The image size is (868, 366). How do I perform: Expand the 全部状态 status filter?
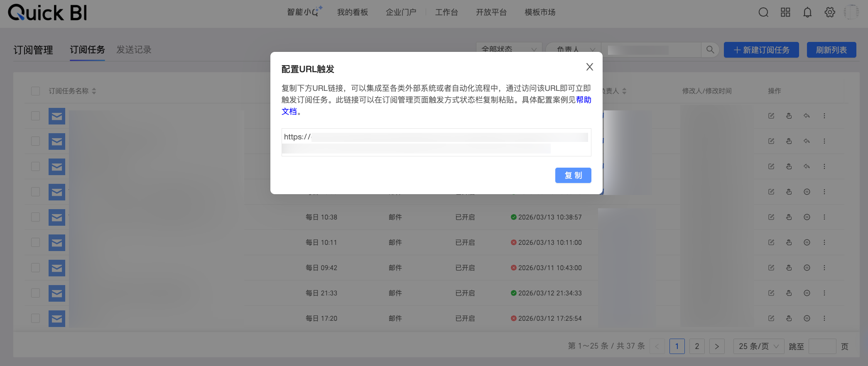pyautogui.click(x=509, y=50)
